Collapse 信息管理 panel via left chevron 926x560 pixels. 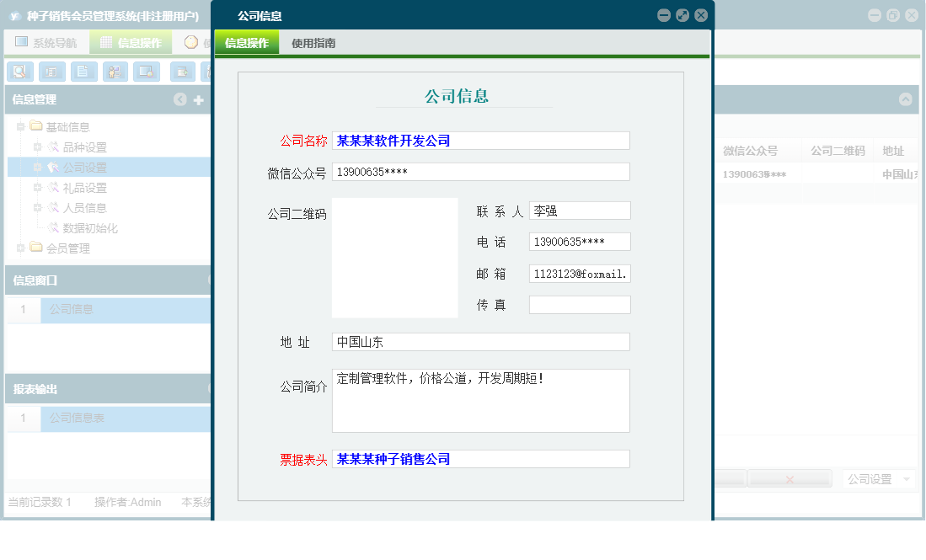pos(179,99)
